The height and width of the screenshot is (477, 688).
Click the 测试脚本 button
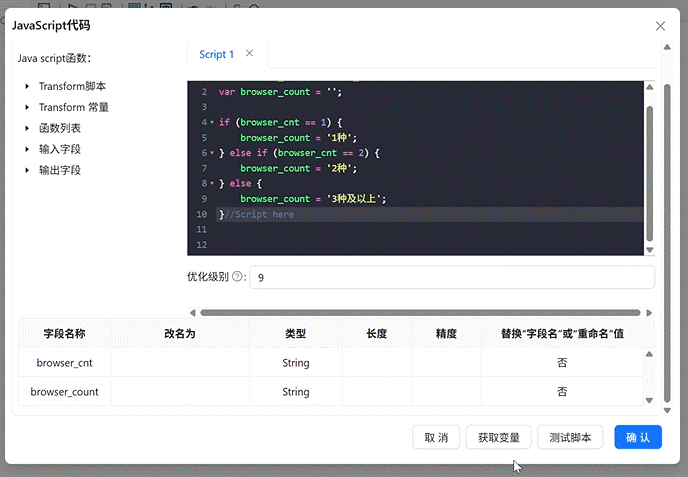[570, 438]
